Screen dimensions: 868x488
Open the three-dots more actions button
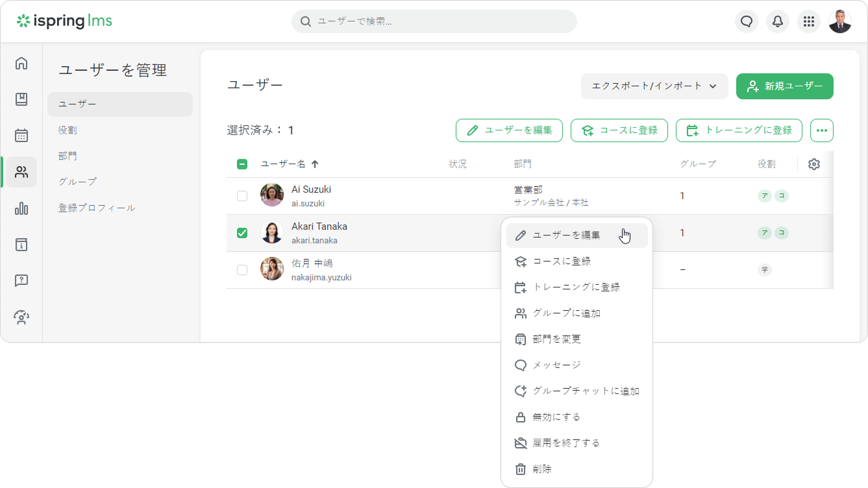click(x=821, y=130)
